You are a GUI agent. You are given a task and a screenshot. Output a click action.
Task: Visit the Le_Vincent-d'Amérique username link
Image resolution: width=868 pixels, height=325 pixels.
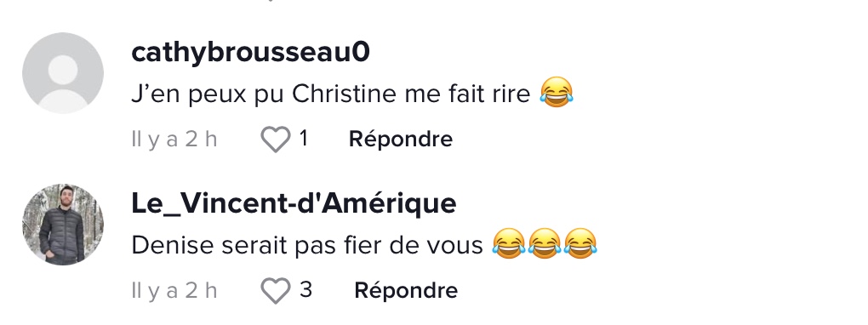pos(294,203)
